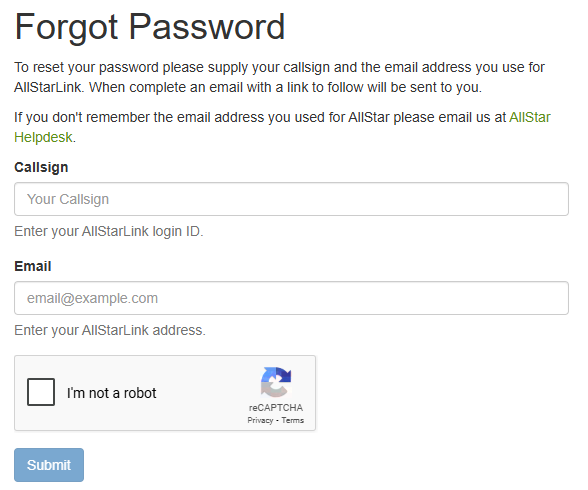Click the reCAPTCHA arrows logo

pyautogui.click(x=276, y=382)
